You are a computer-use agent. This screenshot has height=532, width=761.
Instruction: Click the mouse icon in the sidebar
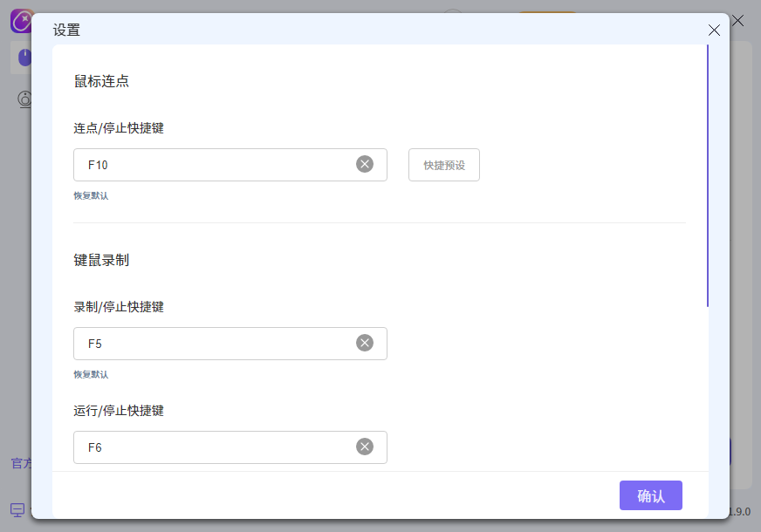(x=24, y=58)
